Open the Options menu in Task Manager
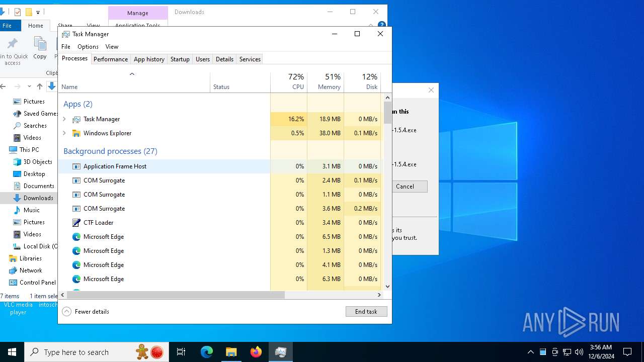This screenshot has height=362, width=644. point(88,47)
